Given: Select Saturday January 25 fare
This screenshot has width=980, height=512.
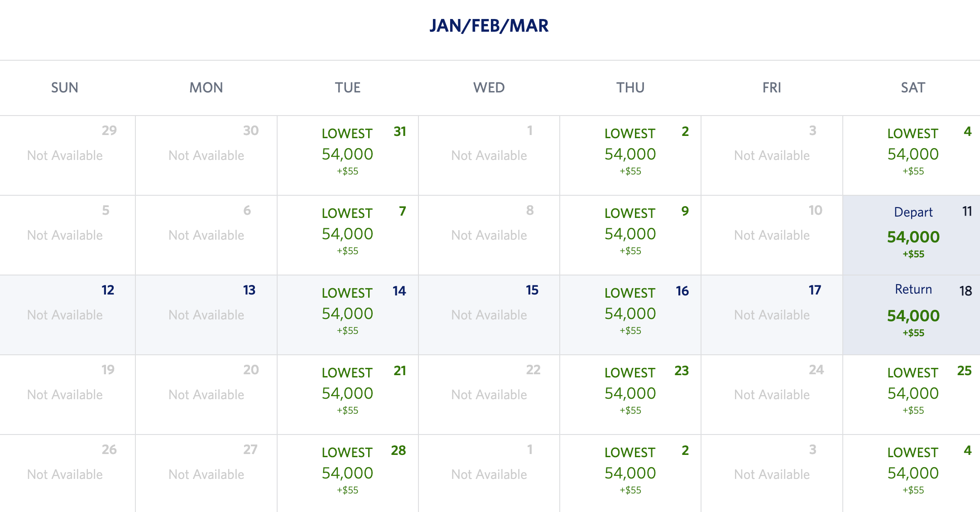Looking at the screenshot, I should click(x=911, y=392).
